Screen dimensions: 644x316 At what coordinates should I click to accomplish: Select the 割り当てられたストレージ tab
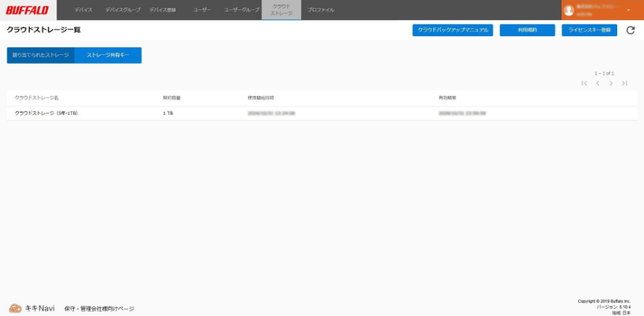click(41, 55)
